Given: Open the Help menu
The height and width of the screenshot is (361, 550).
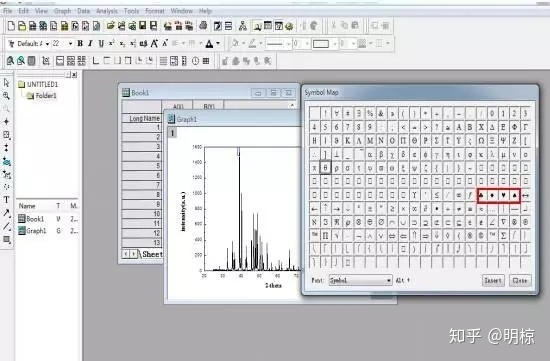Looking at the screenshot, I should click(205, 11).
